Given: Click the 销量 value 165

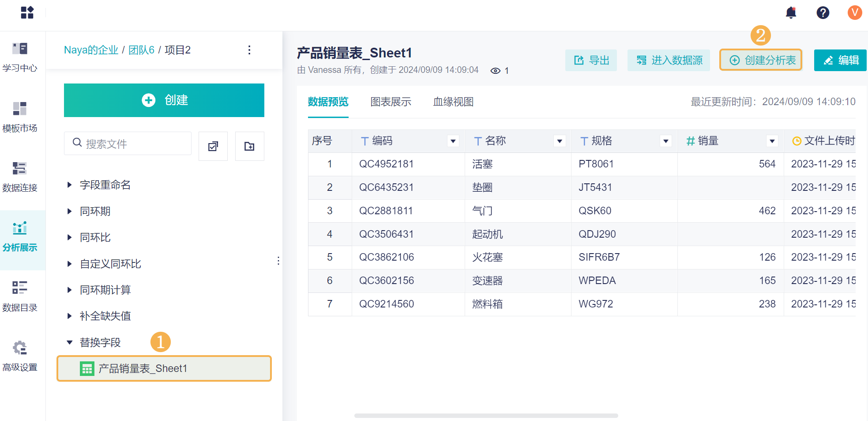Looking at the screenshot, I should click(767, 281).
